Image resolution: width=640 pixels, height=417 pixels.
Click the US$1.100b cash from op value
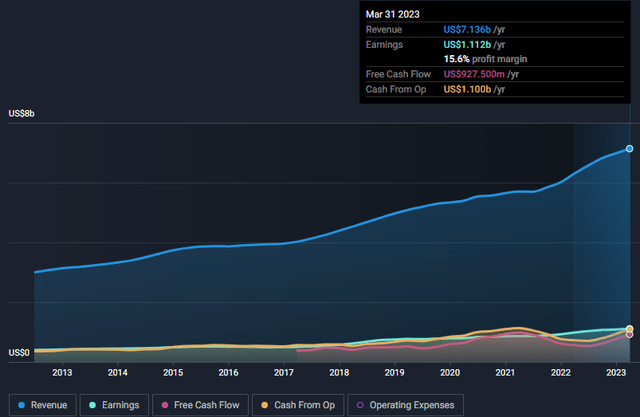[x=467, y=89]
